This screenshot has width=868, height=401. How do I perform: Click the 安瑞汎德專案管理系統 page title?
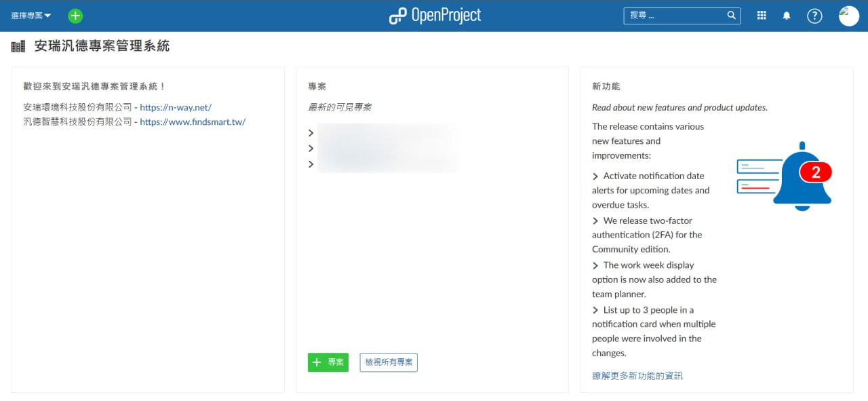coord(102,46)
